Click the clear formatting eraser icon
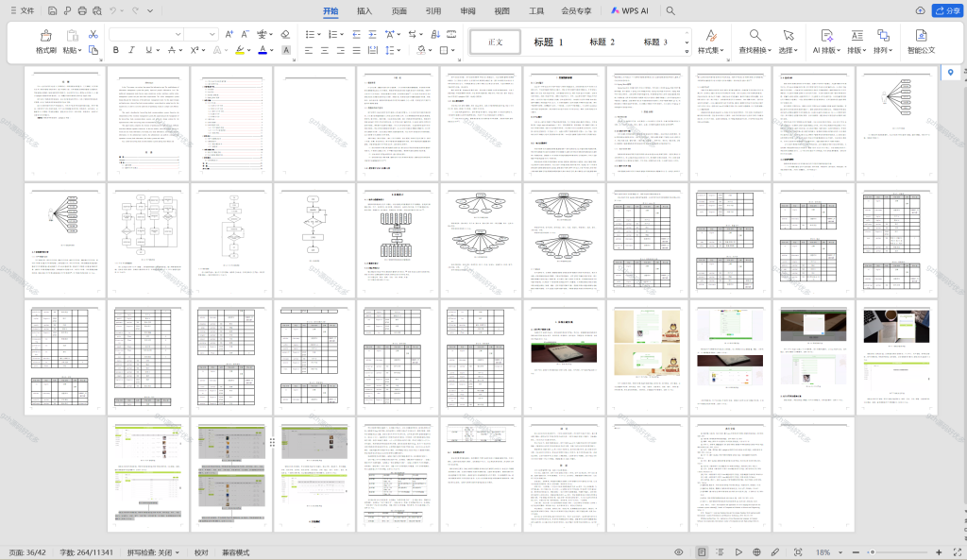967x560 pixels. tap(285, 34)
